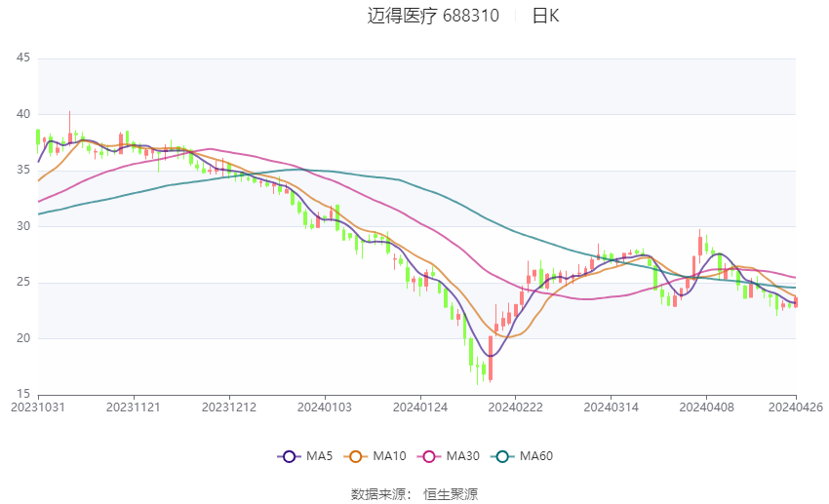Click the 20231212 date axis label
Image resolution: width=829 pixels, height=504 pixels.
229,407
